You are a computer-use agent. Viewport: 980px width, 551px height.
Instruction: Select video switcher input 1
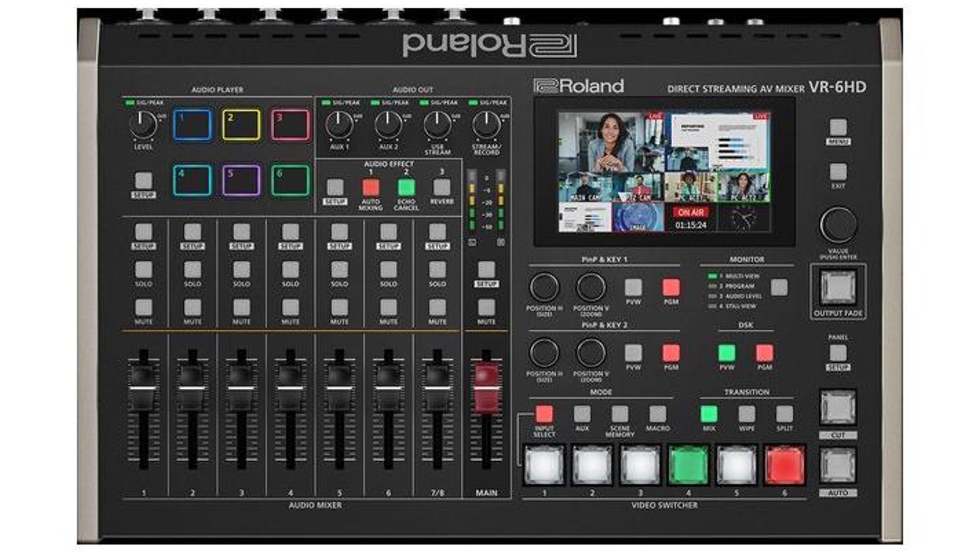click(545, 465)
